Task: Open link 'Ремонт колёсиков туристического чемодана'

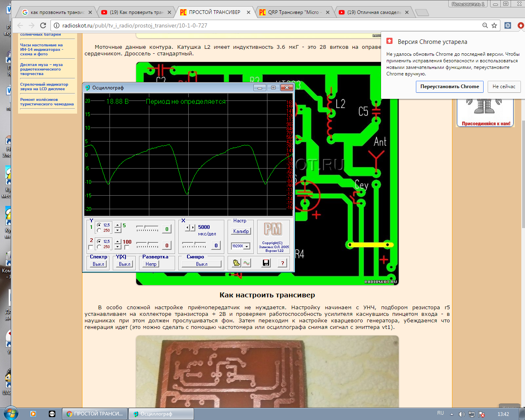Action: 47,102
